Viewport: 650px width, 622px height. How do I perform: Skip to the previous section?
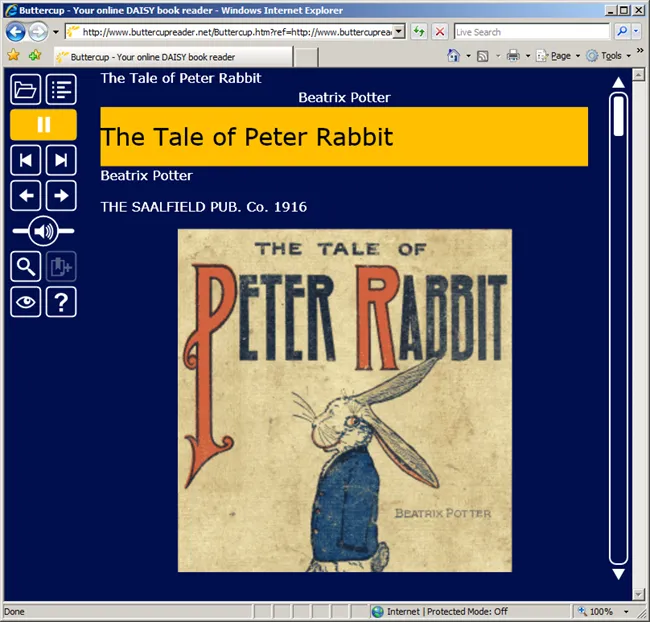(26, 160)
